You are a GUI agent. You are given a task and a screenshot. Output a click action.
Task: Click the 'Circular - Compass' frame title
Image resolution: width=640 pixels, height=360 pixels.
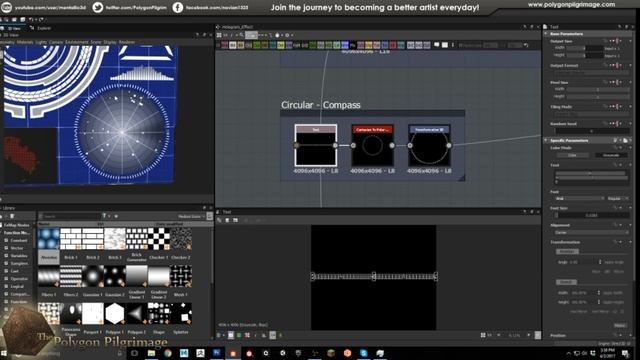(x=320, y=105)
